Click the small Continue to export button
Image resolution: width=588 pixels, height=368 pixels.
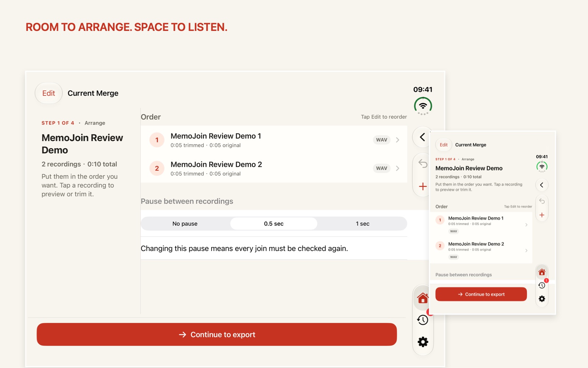(481, 294)
